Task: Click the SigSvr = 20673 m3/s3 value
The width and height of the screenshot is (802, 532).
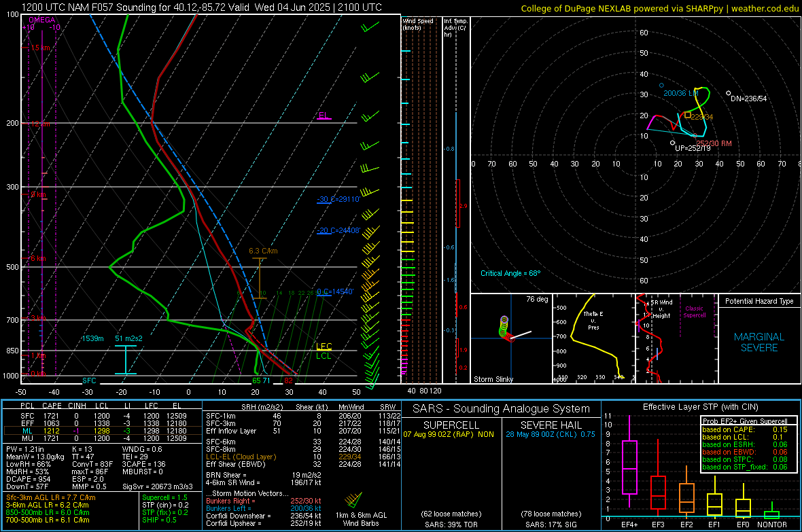Action: [x=158, y=486]
